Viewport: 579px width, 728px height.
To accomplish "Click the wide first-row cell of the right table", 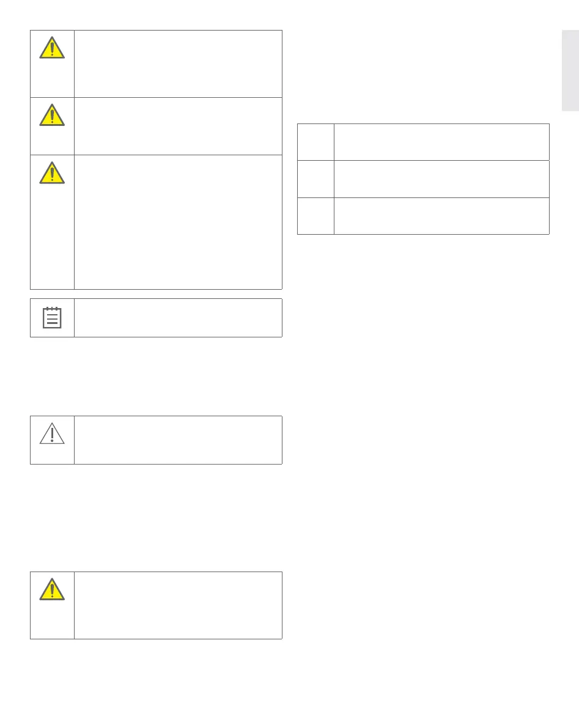I will (441, 142).
